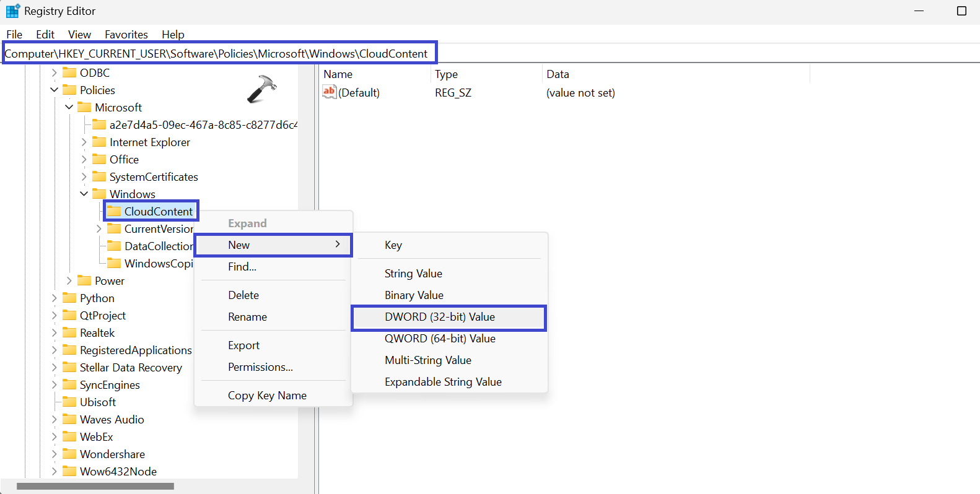Select String Value from New submenu
This screenshot has width=980, height=494.
tap(413, 274)
